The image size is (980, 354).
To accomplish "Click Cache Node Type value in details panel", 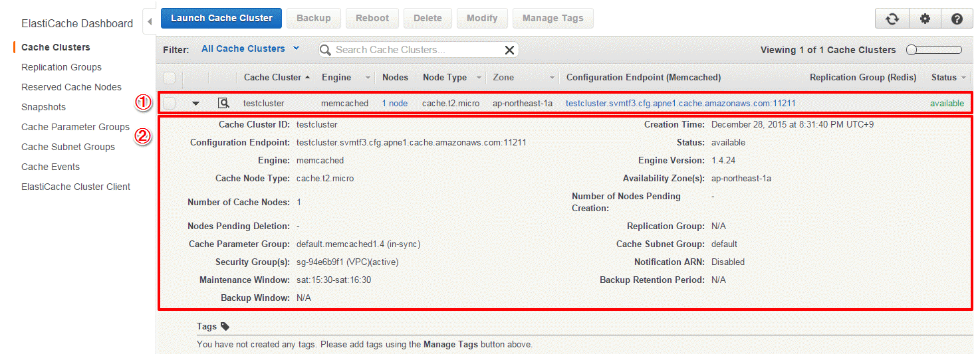I will pos(325,178).
